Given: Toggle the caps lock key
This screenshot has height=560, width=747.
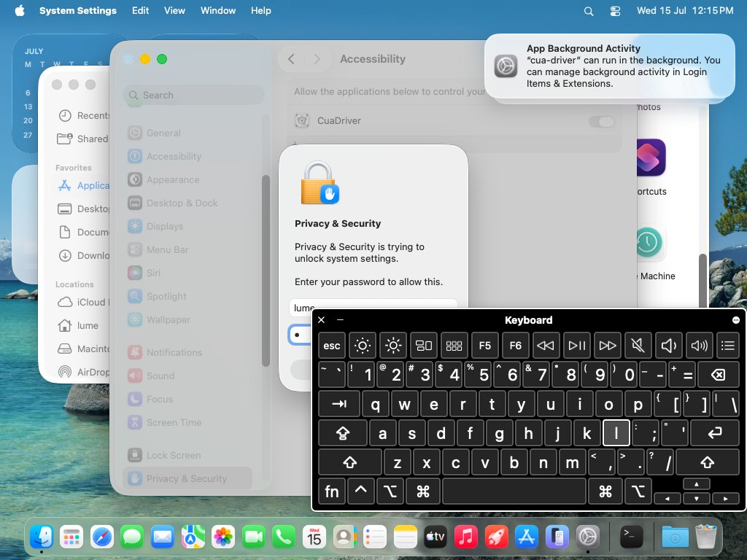Looking at the screenshot, I should 343,433.
